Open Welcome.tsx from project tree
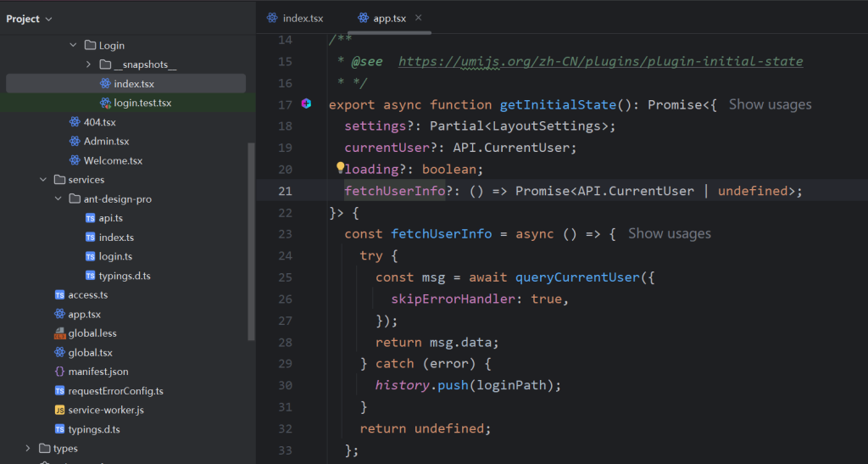 point(113,160)
